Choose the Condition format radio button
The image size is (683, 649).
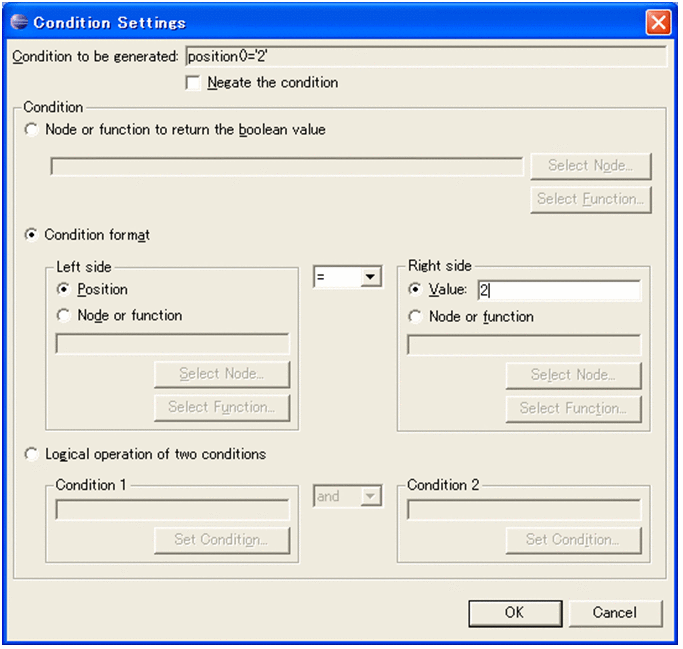33,235
